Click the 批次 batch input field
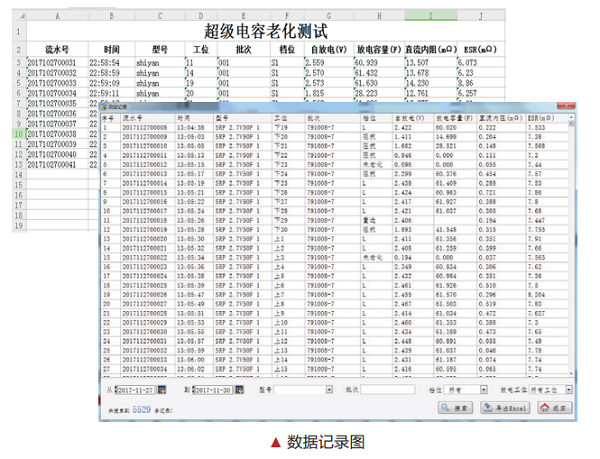This screenshot has height=459, width=600. (387, 389)
